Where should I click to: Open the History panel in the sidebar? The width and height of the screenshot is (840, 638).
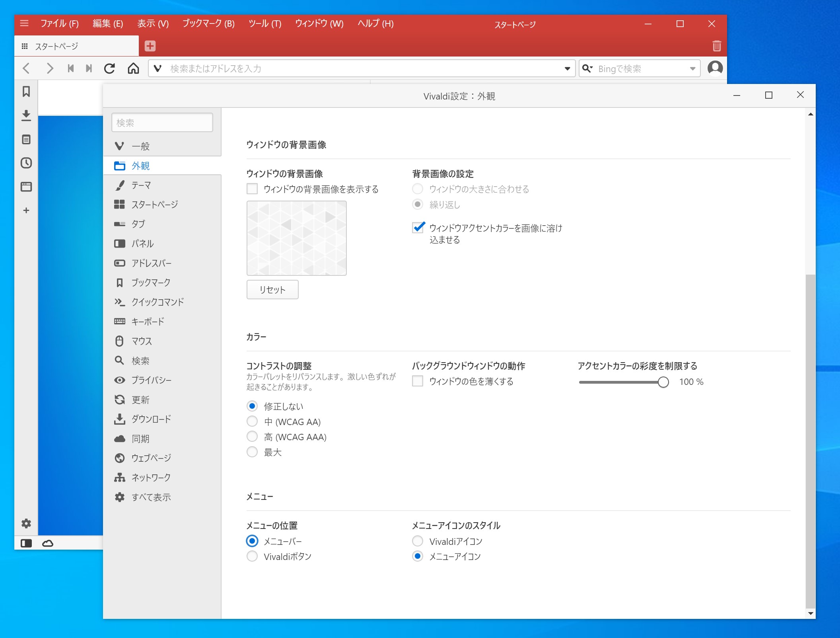point(26,163)
